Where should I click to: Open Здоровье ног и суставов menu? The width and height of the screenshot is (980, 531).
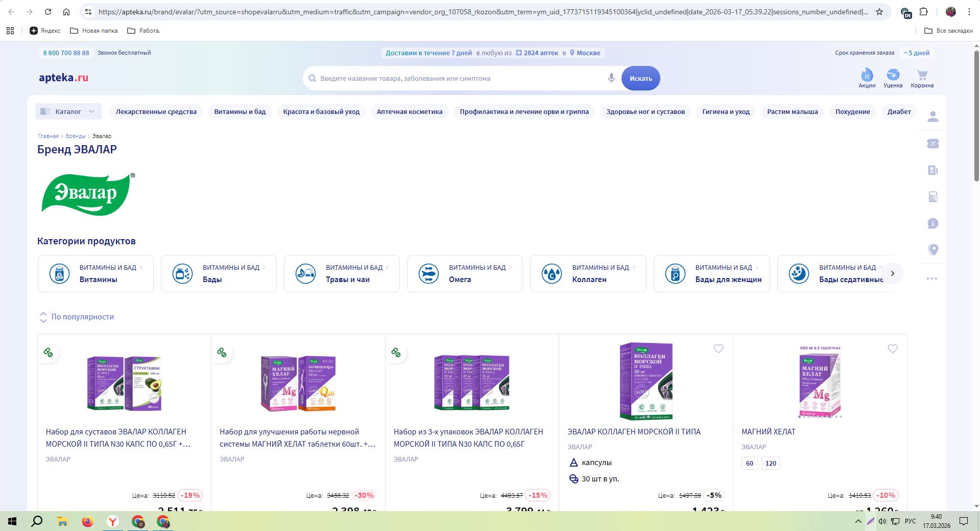(x=646, y=111)
